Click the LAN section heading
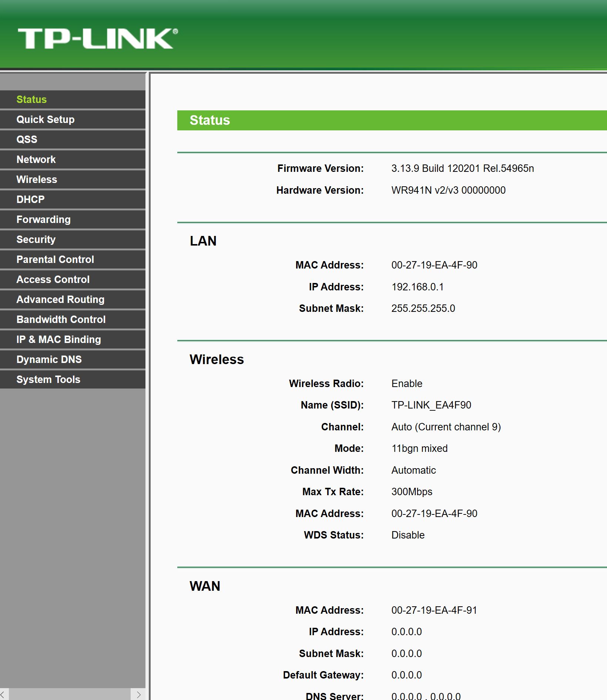Viewport: 607px width, 700px height. pyautogui.click(x=203, y=241)
